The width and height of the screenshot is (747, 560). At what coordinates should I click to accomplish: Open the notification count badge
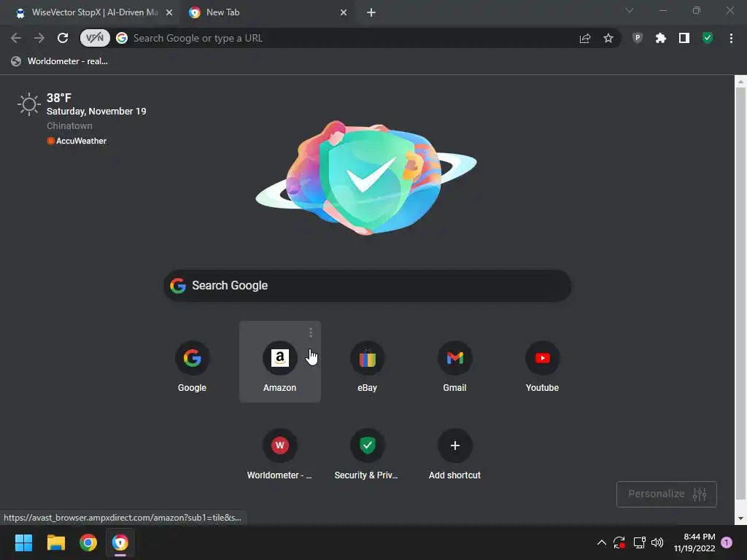(x=727, y=542)
